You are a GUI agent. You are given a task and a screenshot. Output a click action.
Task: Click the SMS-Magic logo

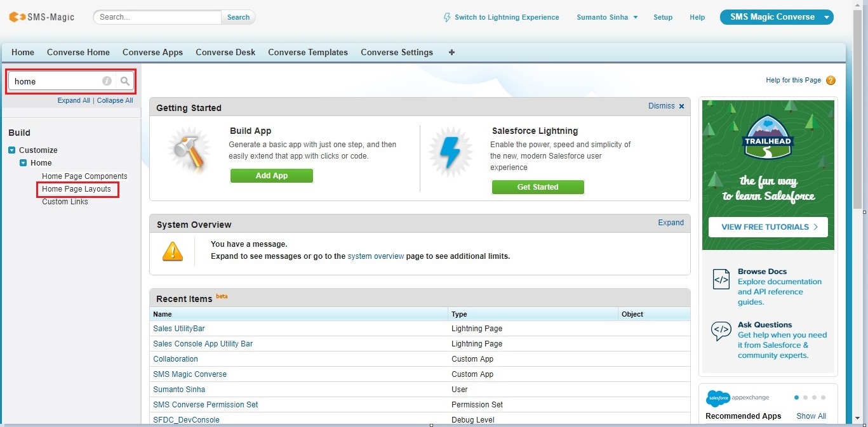click(x=41, y=17)
